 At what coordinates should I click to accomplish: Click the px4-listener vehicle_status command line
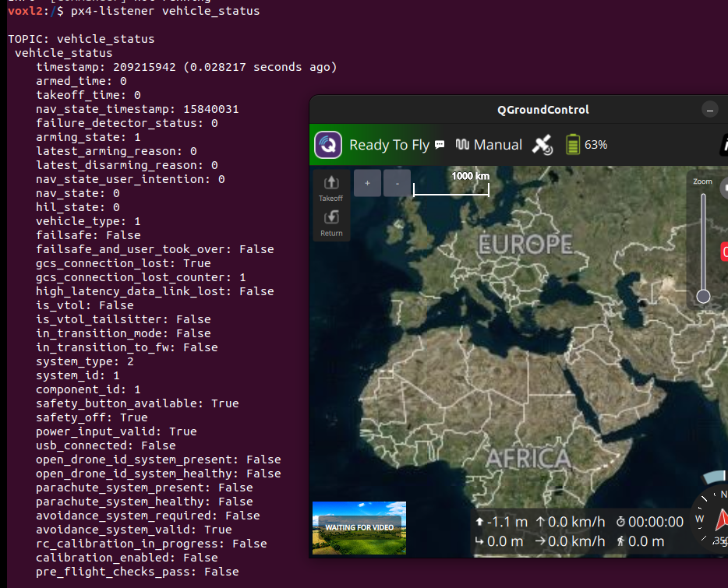click(x=165, y=11)
